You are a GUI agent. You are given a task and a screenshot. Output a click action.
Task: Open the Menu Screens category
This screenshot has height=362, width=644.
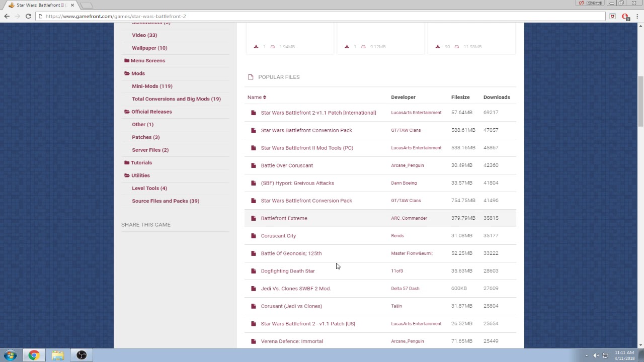tap(148, 60)
